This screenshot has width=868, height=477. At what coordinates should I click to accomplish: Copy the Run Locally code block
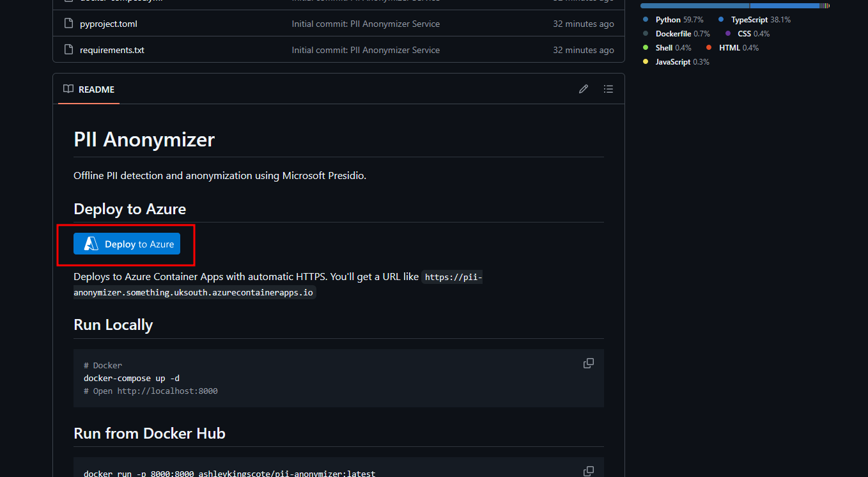point(588,363)
